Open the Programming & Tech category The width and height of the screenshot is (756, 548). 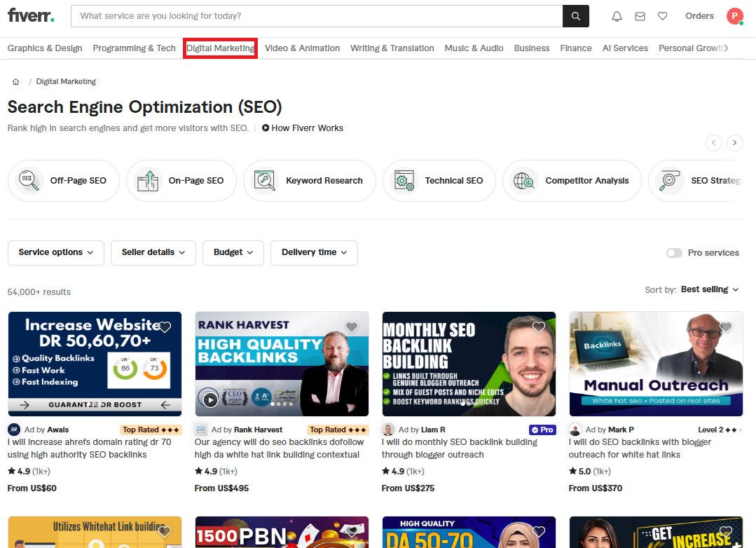tap(134, 48)
